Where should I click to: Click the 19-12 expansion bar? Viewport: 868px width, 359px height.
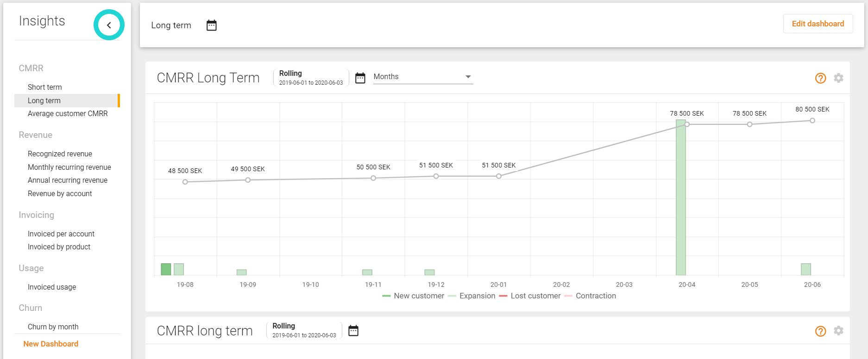click(x=429, y=272)
